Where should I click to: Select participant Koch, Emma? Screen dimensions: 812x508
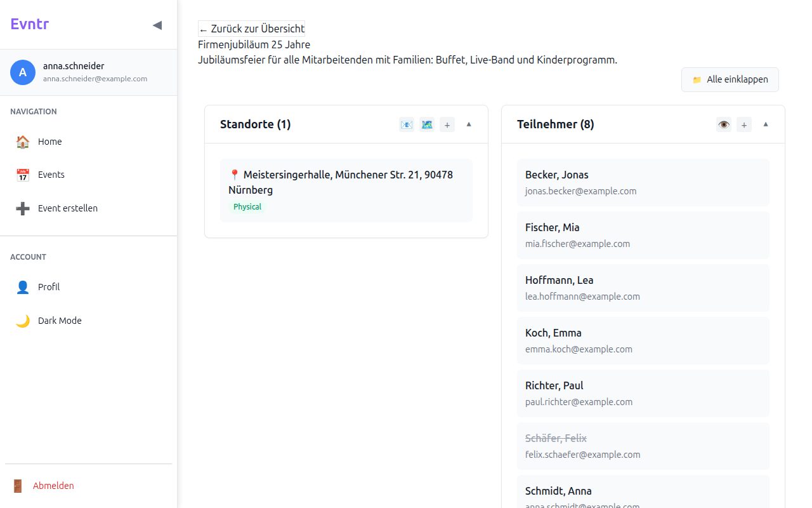point(643,340)
